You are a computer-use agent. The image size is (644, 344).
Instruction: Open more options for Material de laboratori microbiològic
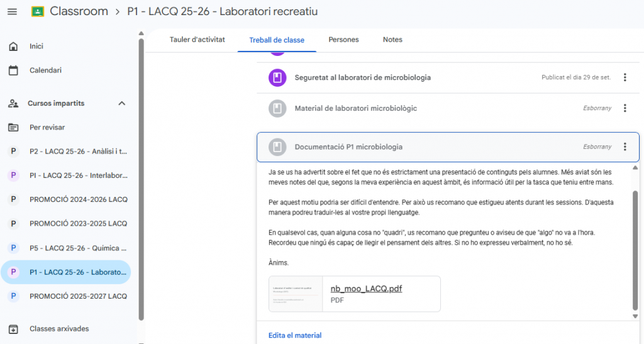pos(625,108)
